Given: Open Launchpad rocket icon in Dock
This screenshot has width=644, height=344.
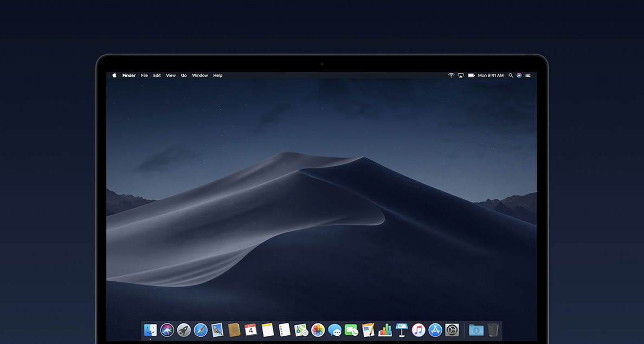Looking at the screenshot, I should 184,330.
